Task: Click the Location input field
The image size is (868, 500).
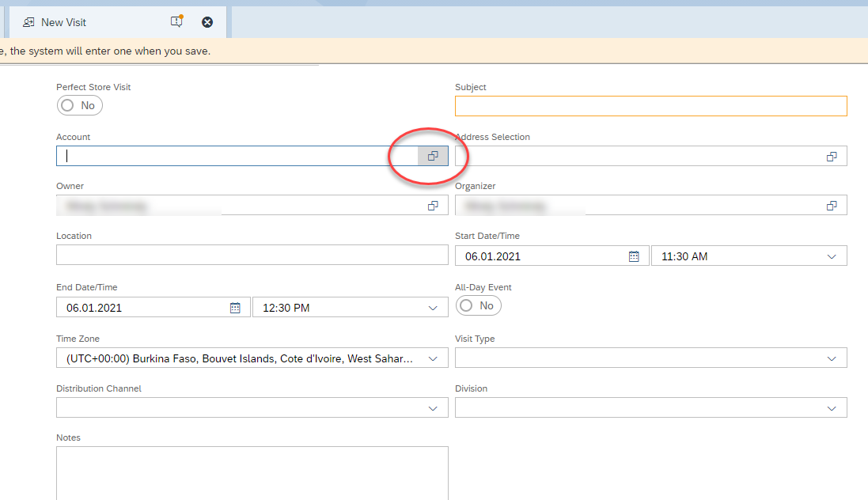Action: tap(252, 255)
